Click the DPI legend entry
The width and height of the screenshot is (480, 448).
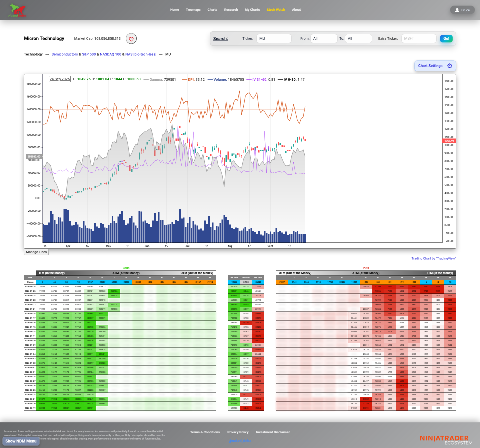click(x=193, y=79)
